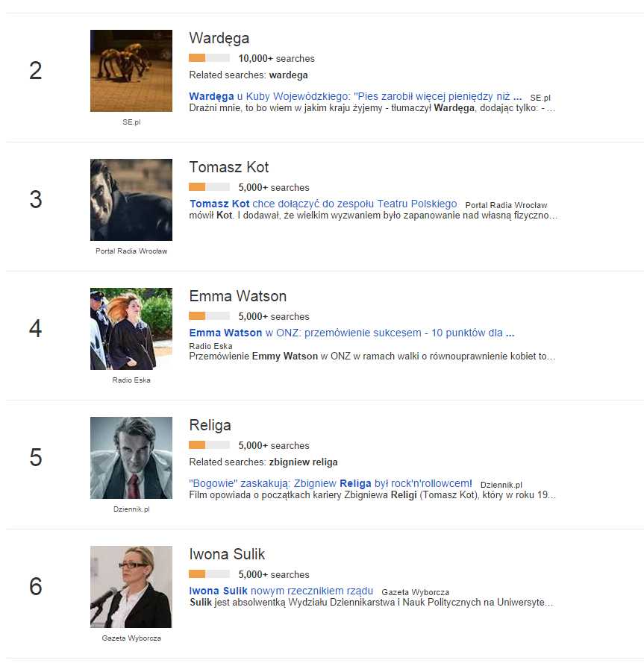Open the Emma Watson trend title
Screen dimensions: 644x663
pos(238,296)
